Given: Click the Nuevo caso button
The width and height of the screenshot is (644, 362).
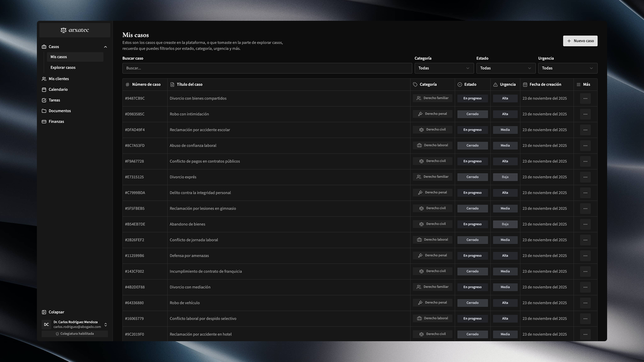Looking at the screenshot, I should pos(580,41).
